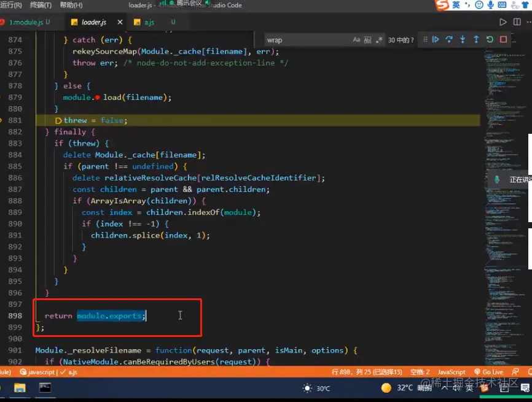This screenshot has width=532, height=402.
Task: Toggle regular expression search in find
Action: click(379, 40)
